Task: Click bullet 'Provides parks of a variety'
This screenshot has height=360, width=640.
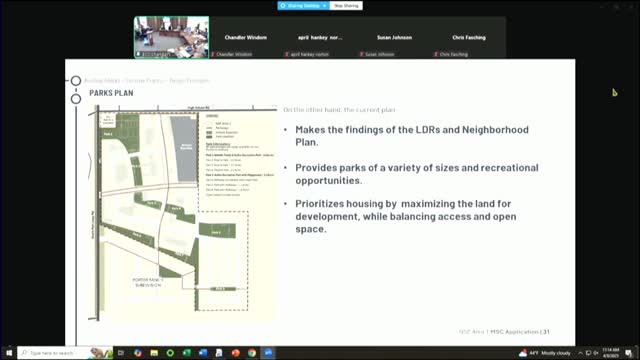Action: (x=417, y=174)
